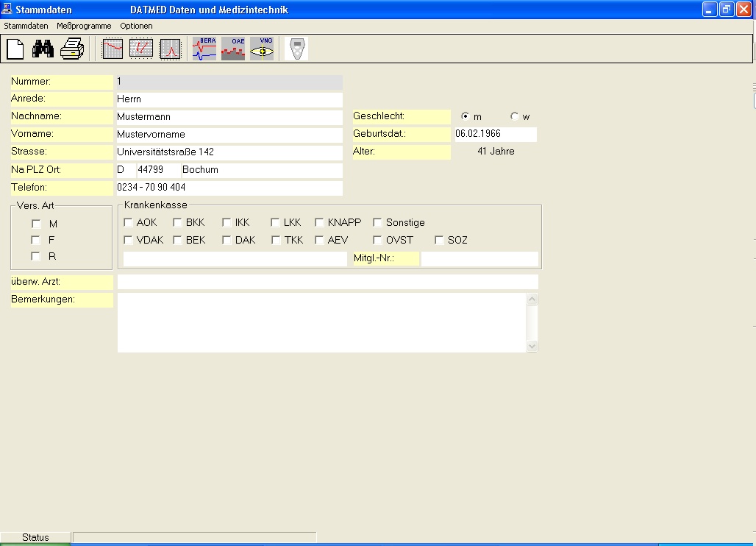The height and width of the screenshot is (546, 756).
Task: Open the Meßprogramme menu
Action: coord(84,26)
